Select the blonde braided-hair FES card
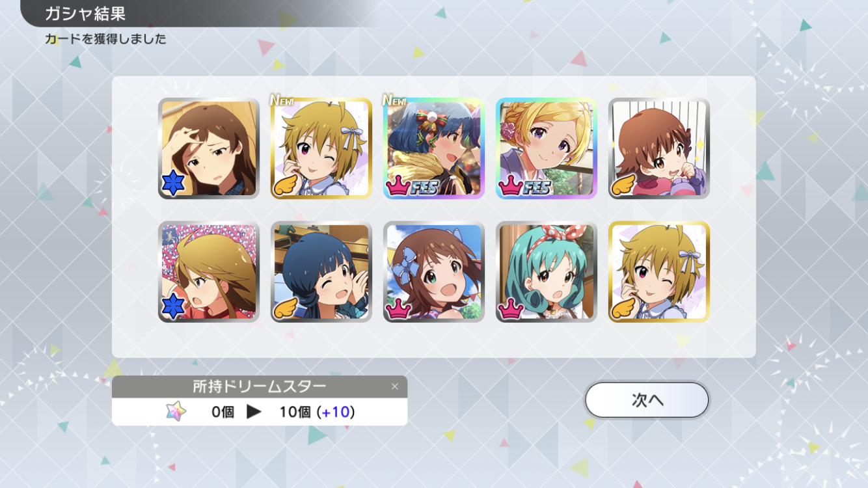 tap(547, 148)
